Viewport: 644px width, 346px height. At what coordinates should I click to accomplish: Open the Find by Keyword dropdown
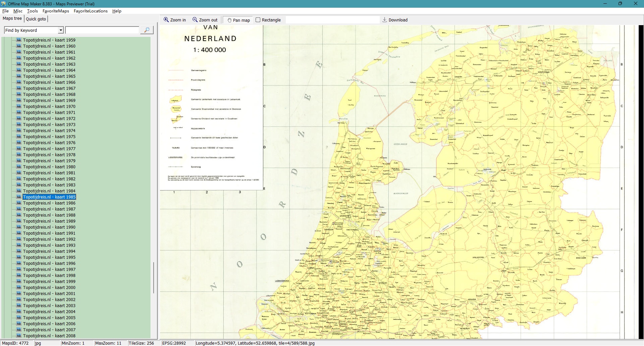click(61, 30)
